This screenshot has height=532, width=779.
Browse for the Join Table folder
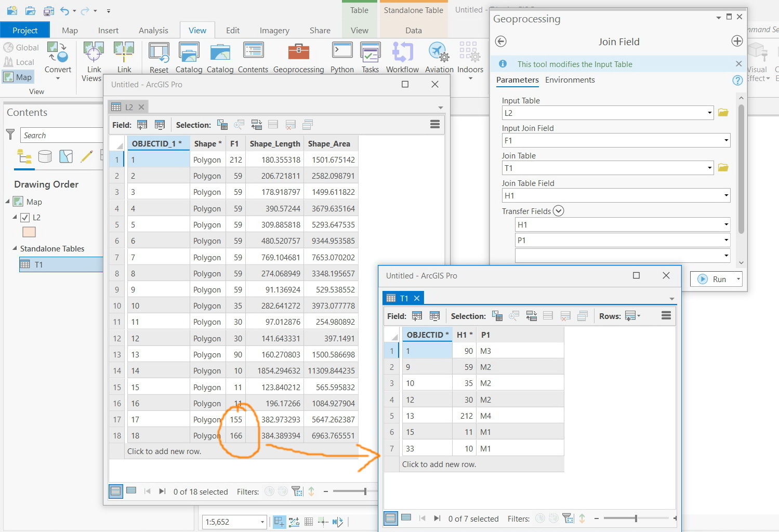pyautogui.click(x=723, y=168)
